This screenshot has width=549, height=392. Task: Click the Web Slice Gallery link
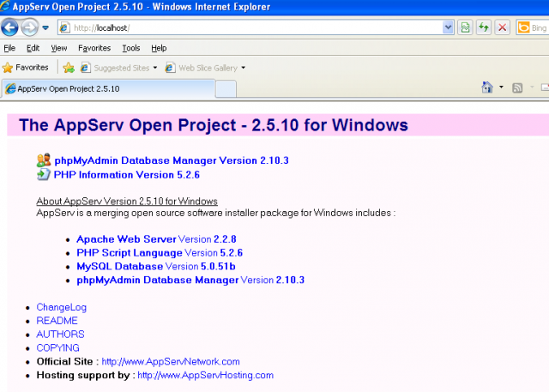tap(208, 68)
